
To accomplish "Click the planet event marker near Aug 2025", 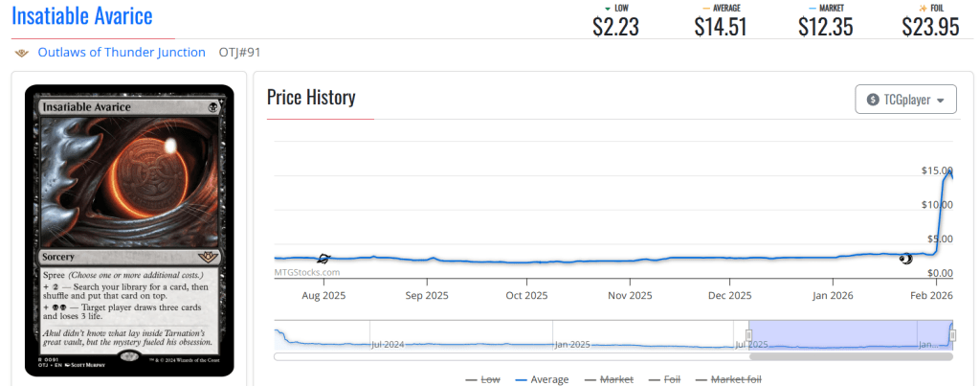I will click(323, 259).
